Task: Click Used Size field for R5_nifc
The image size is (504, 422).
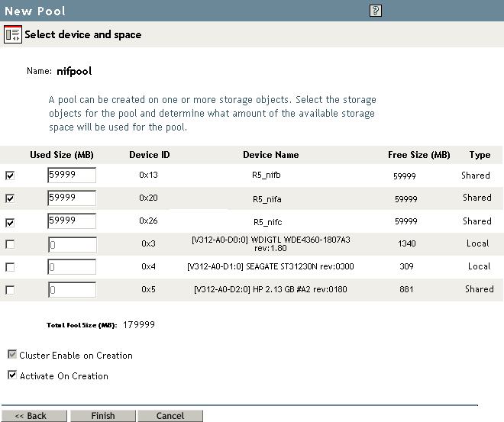Action: point(72,221)
